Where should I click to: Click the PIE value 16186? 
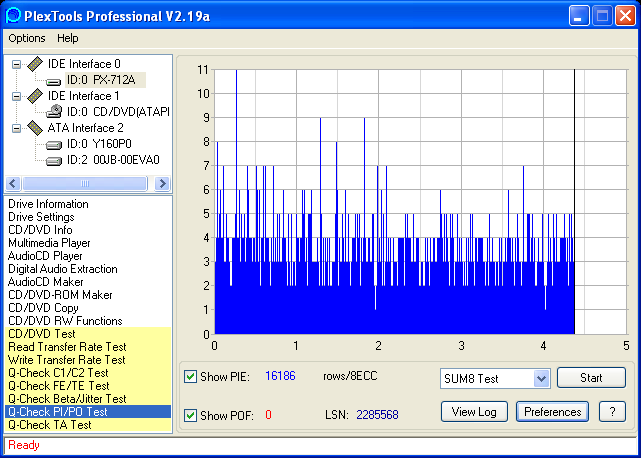pos(280,376)
